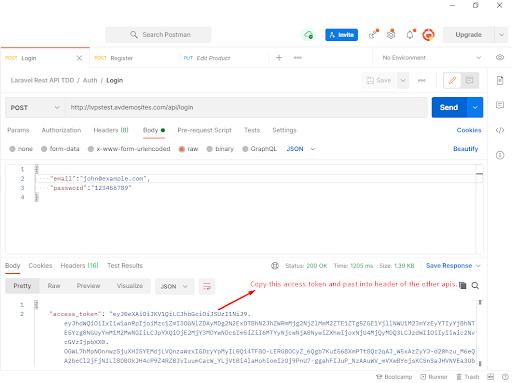The image size is (512, 383).
Task: Select the x-www-form-urlencoded radio option
Action: coord(129,149)
